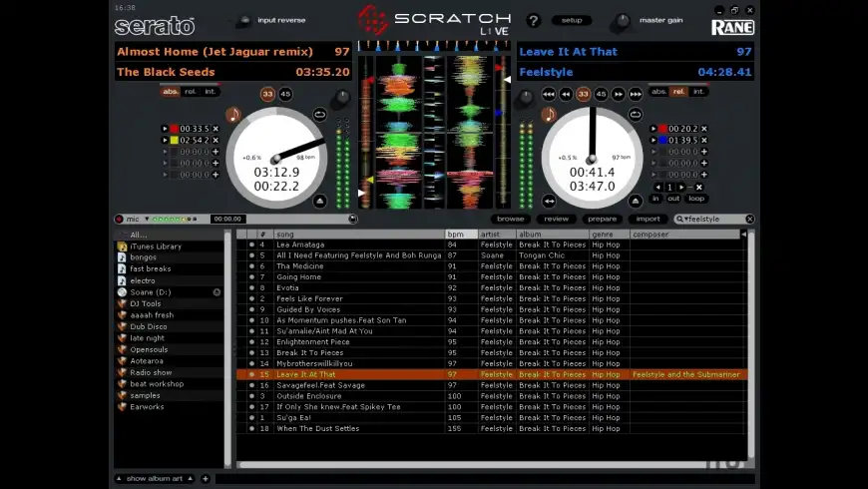Open the review tab

(x=557, y=220)
